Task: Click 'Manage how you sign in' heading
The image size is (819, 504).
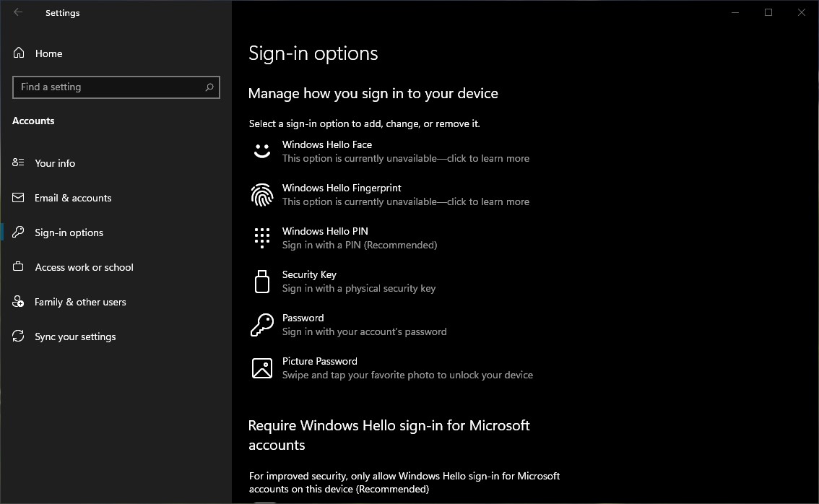Action: (373, 93)
